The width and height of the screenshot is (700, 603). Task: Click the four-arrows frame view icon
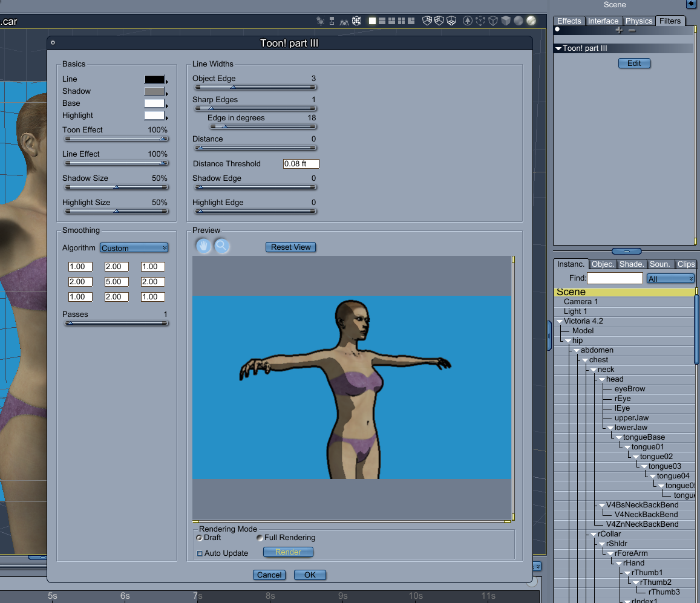pos(357,21)
